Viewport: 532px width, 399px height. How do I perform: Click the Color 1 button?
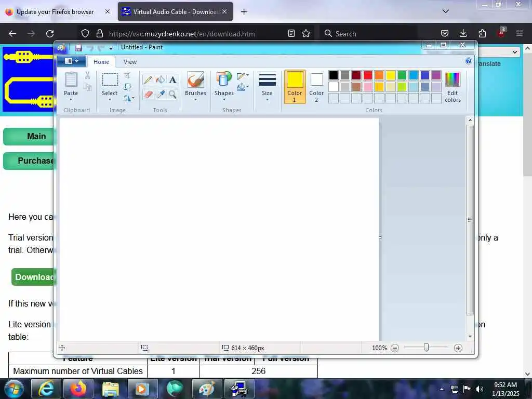tap(295, 87)
